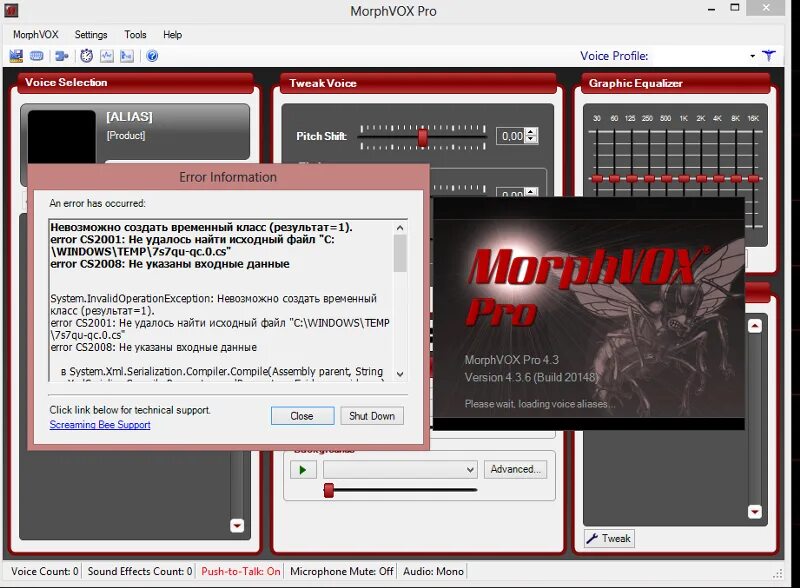800x588 pixels.
Task: Click the 16K equalizer slider handle
Action: tap(753, 179)
